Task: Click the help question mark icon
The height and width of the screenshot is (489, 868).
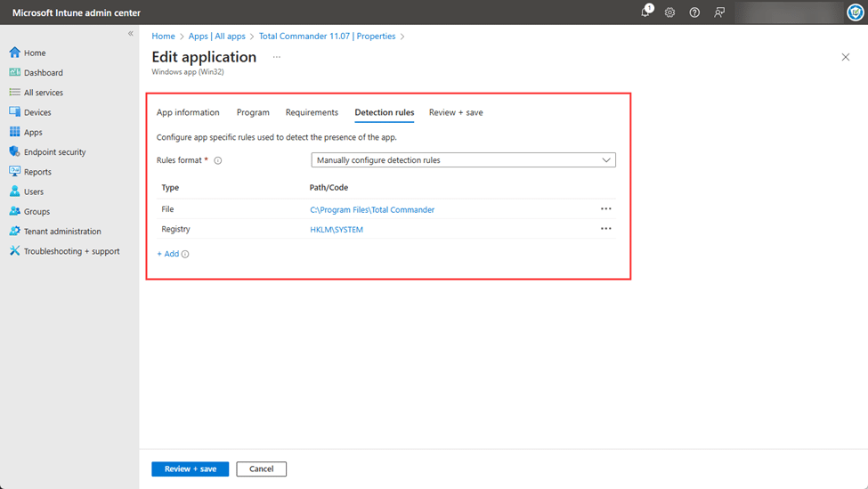Action: [694, 12]
